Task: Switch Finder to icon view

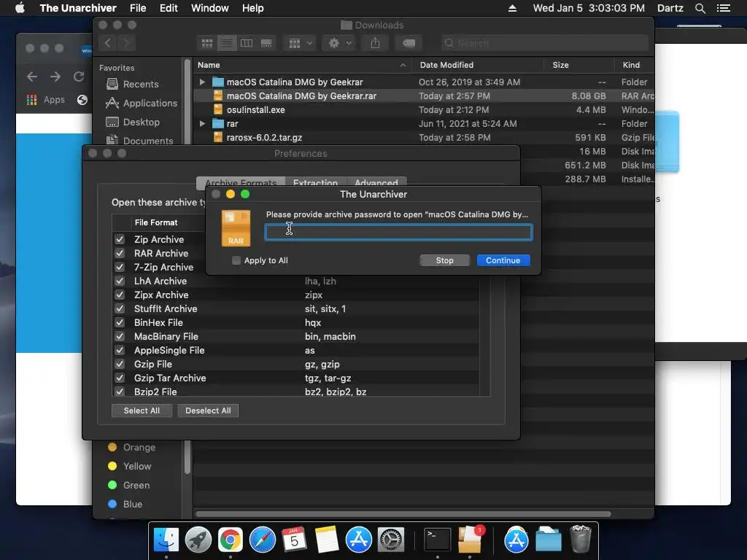Action: tap(206, 43)
